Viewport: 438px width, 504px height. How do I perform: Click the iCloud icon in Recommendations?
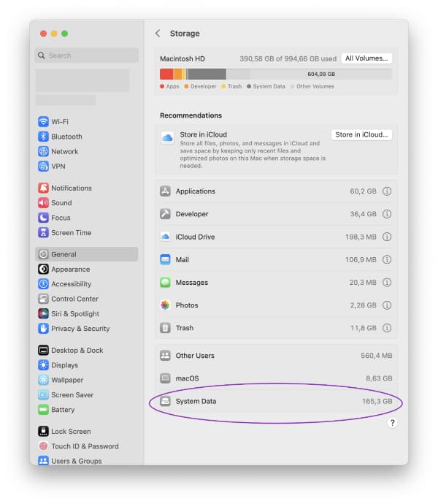coord(167,138)
